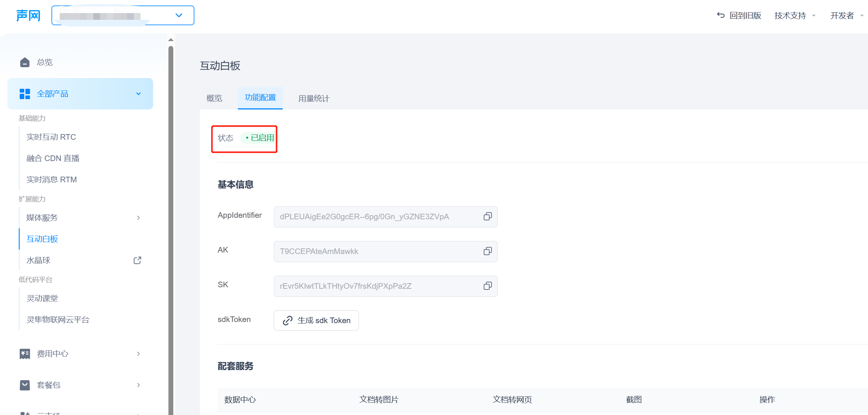The width and height of the screenshot is (868, 415).
Task: Go back to old version link 回到旧版
Action: tap(745, 15)
